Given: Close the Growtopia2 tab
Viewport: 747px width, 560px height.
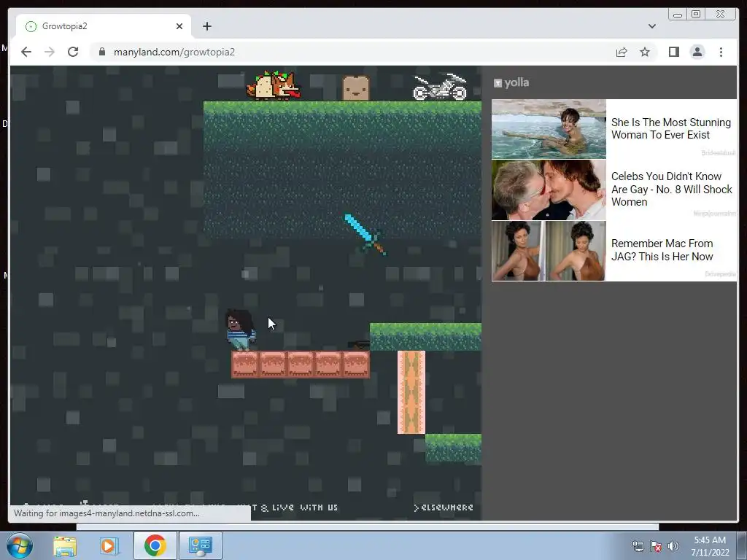Looking at the screenshot, I should click(179, 26).
